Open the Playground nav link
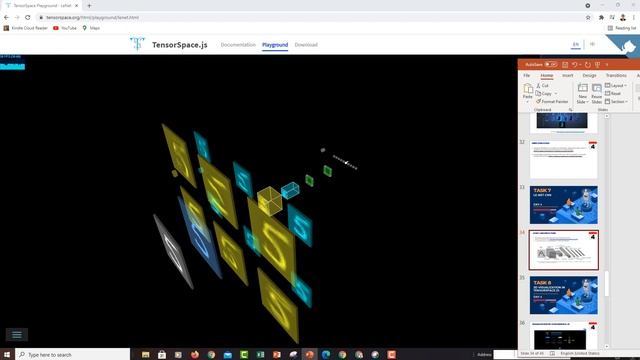640x360 pixels. tap(275, 45)
